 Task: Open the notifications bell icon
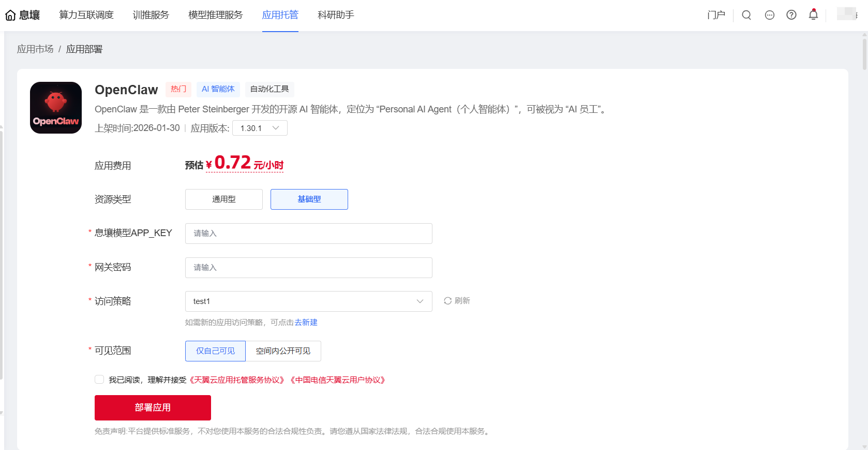pyautogui.click(x=813, y=14)
